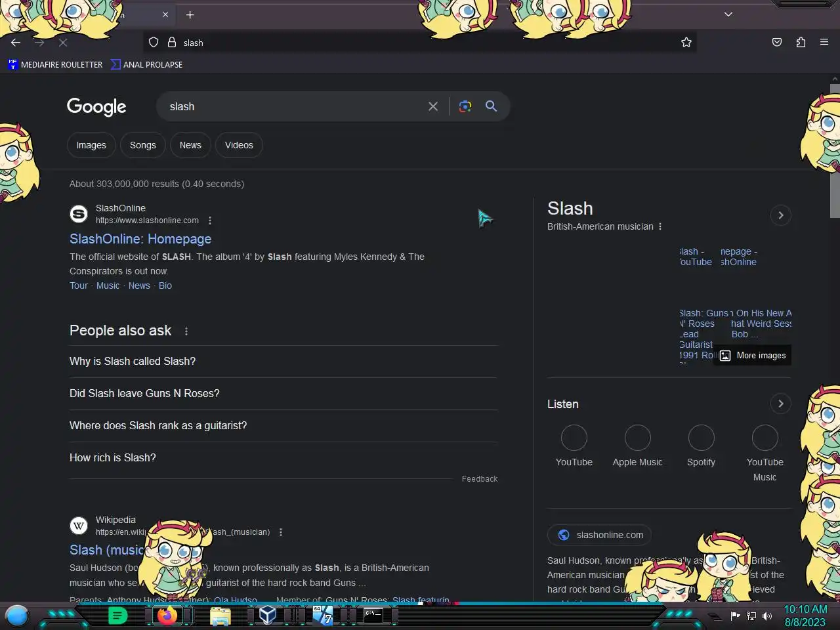
Task: Show site security padlock info
Action: pyautogui.click(x=172, y=42)
